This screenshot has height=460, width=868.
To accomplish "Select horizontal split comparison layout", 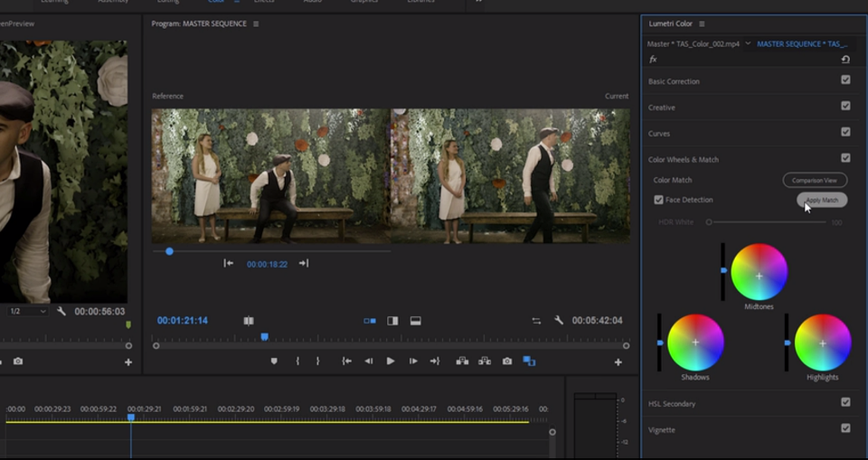I will [x=416, y=321].
